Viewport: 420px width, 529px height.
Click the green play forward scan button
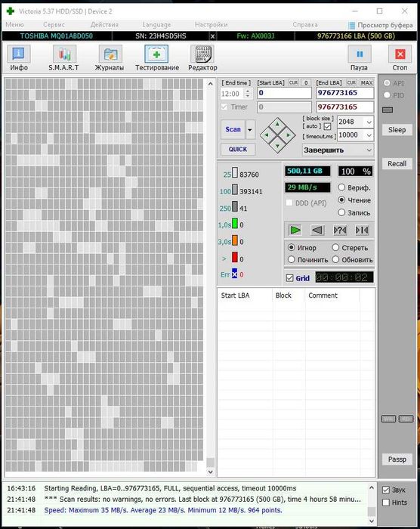295,230
